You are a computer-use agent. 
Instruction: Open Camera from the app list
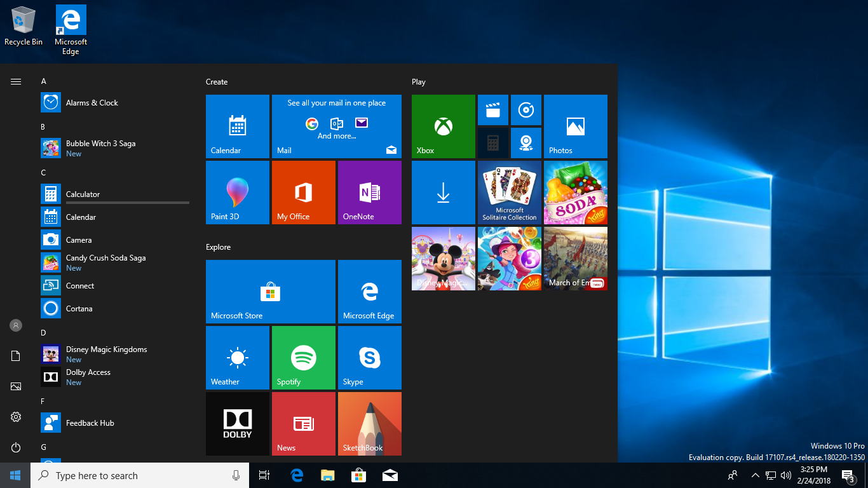(x=115, y=240)
